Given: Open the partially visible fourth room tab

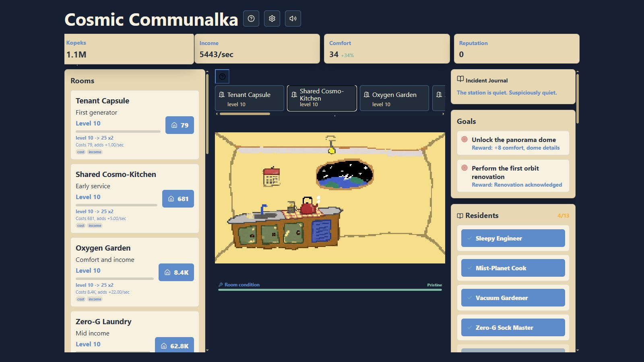Looking at the screenshot, I should 439,98.
